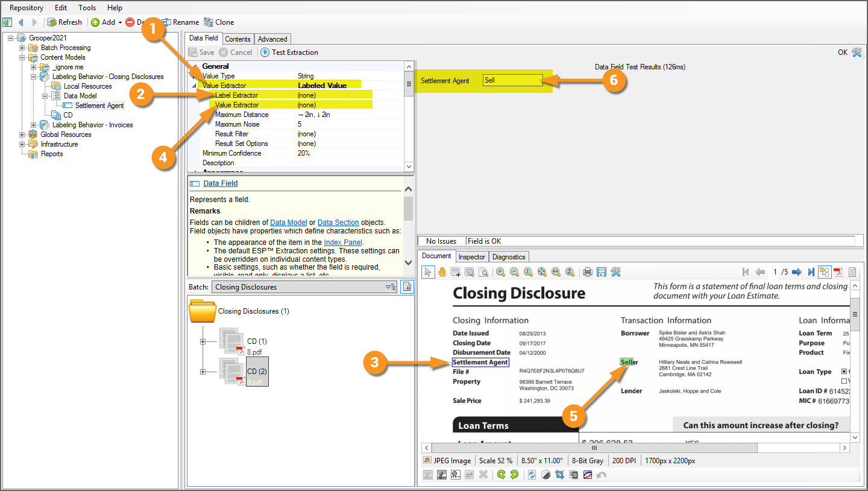
Task: Open the Index Panel help link
Action: pos(342,242)
